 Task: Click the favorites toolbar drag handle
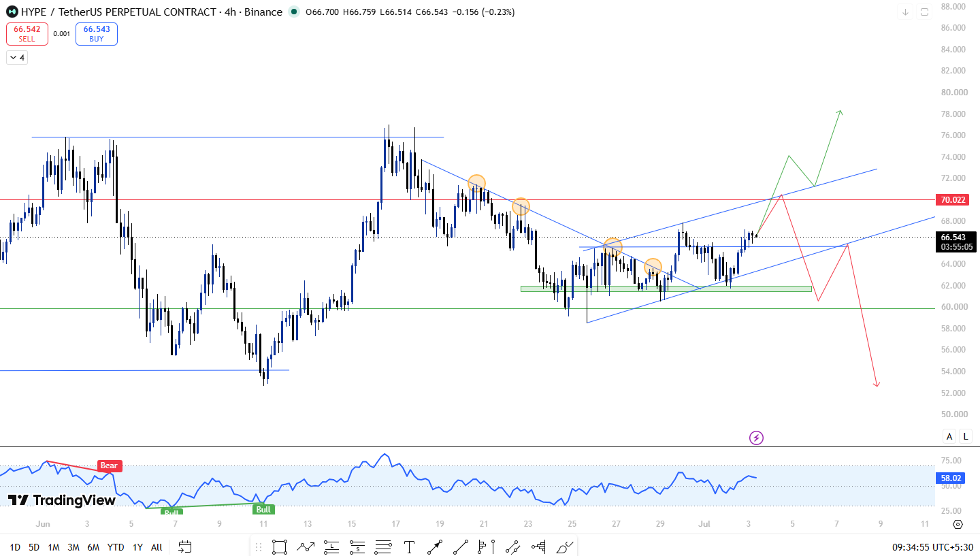tap(258, 546)
